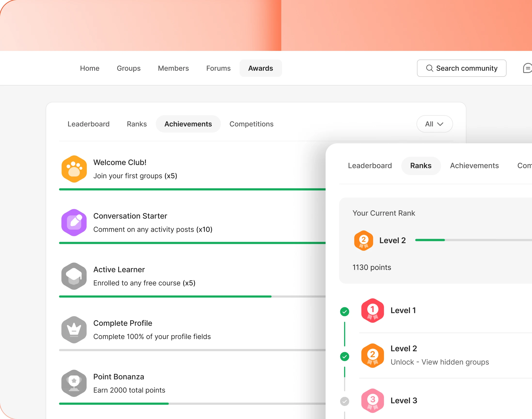Click the Level 2 badge in Current Rank

(x=364, y=240)
